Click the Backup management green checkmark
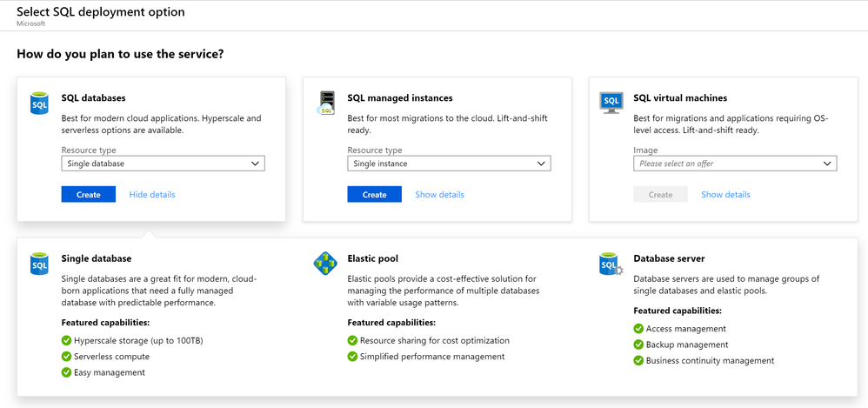Image resolution: width=868 pixels, height=408 pixels. pyautogui.click(x=639, y=344)
